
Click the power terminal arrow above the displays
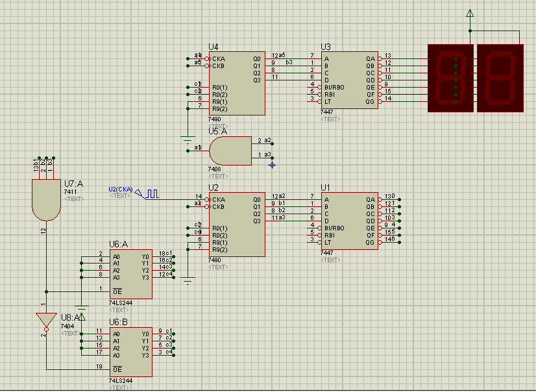pyautogui.click(x=470, y=14)
